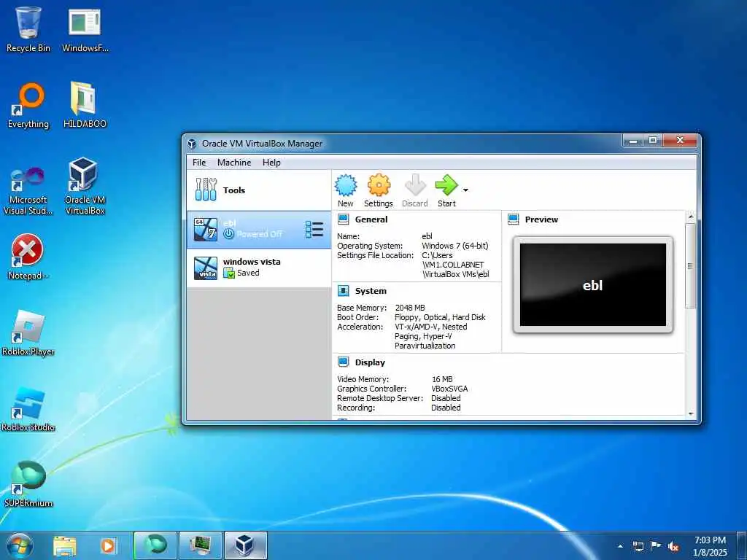This screenshot has height=560, width=747.
Task: Select the windows vista virtual machine
Action: (259, 268)
